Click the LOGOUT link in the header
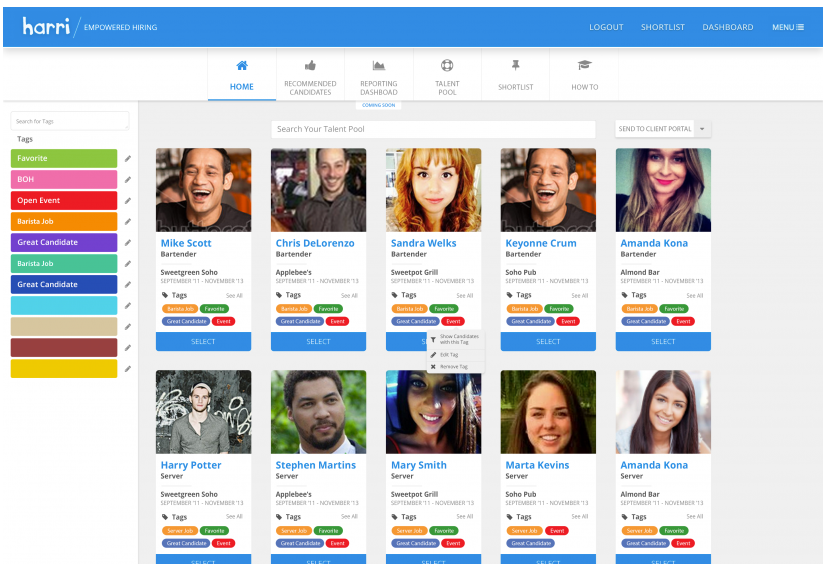831x575 pixels. pos(606,27)
